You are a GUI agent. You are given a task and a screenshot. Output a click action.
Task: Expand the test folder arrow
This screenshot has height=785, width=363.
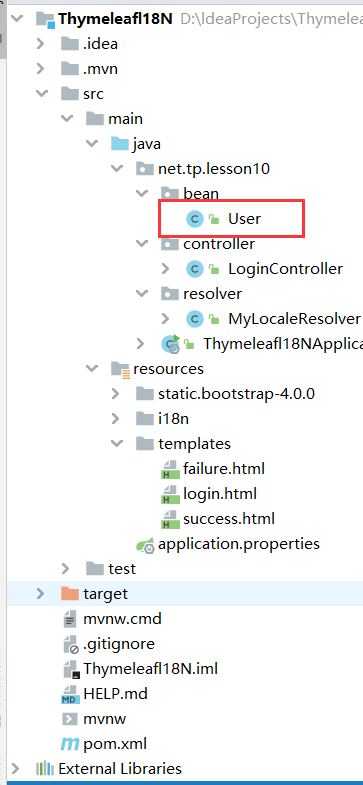(x=66, y=569)
